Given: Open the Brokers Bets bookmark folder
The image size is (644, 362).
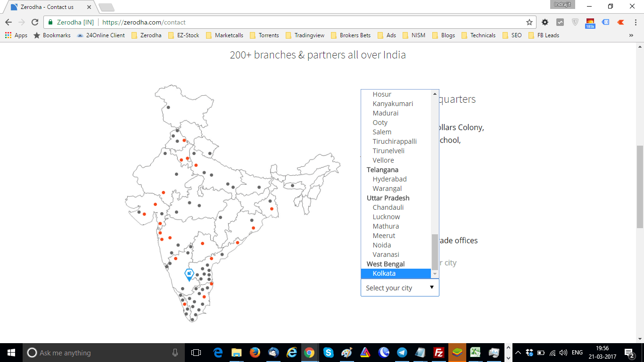Looking at the screenshot, I should click(x=351, y=35).
